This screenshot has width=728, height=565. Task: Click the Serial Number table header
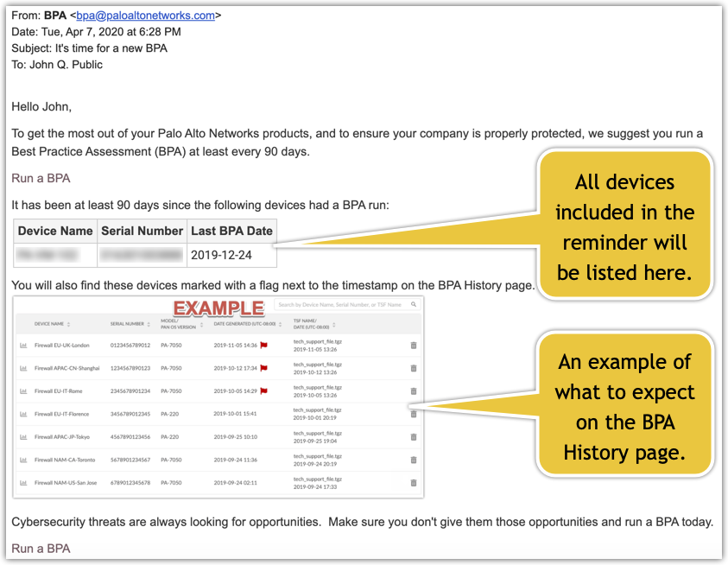(142, 231)
